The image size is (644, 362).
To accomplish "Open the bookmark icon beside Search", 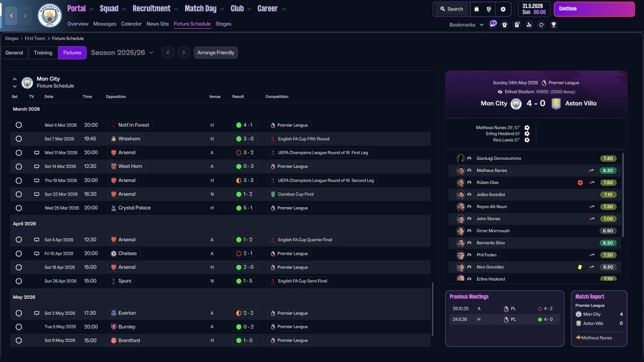I will [476, 9].
